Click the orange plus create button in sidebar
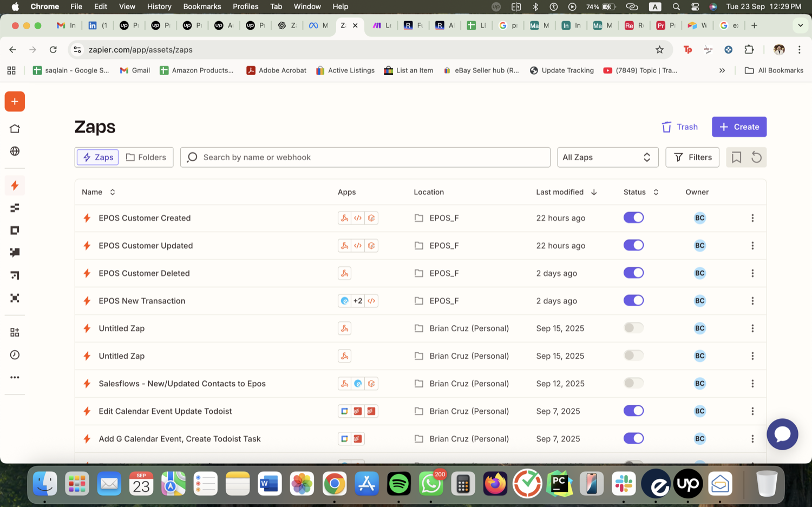The image size is (812, 507). 15,102
